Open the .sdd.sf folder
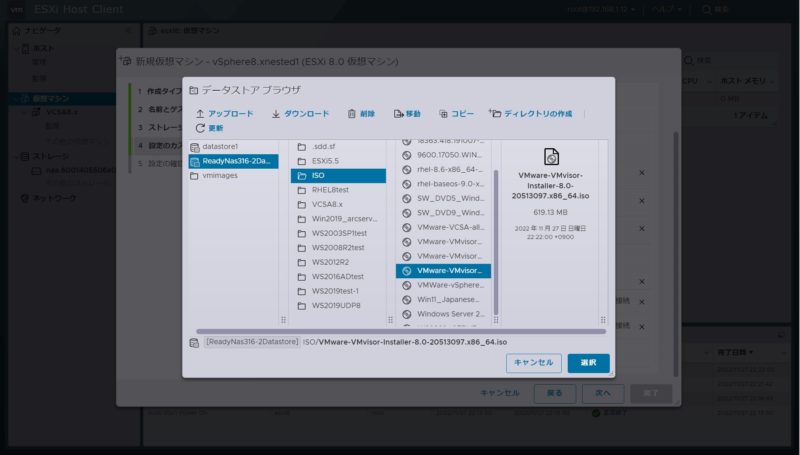 (338, 146)
